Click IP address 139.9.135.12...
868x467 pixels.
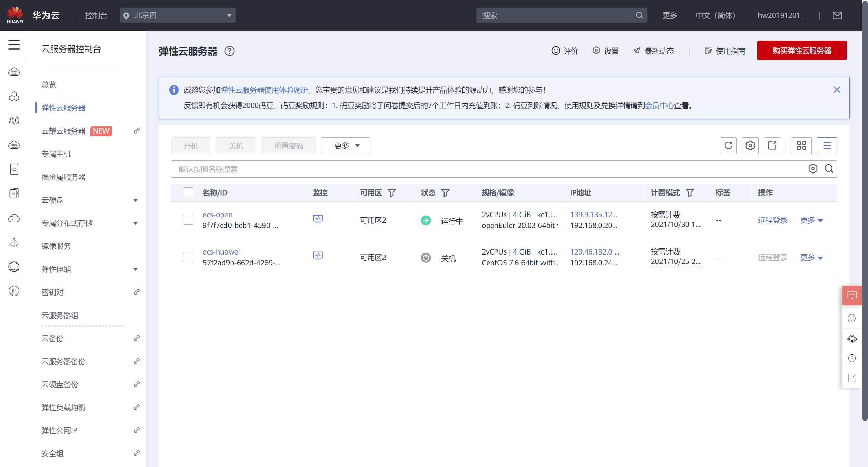pos(594,215)
